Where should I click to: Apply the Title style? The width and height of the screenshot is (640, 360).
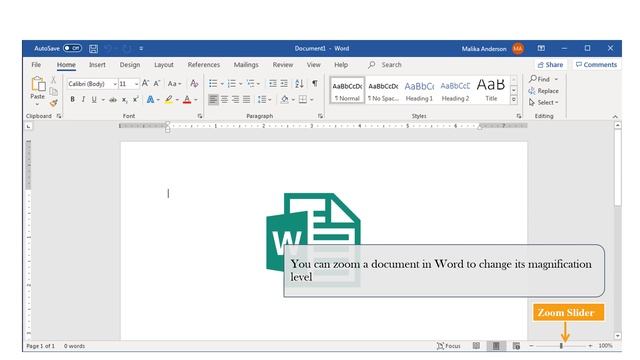coord(491,91)
